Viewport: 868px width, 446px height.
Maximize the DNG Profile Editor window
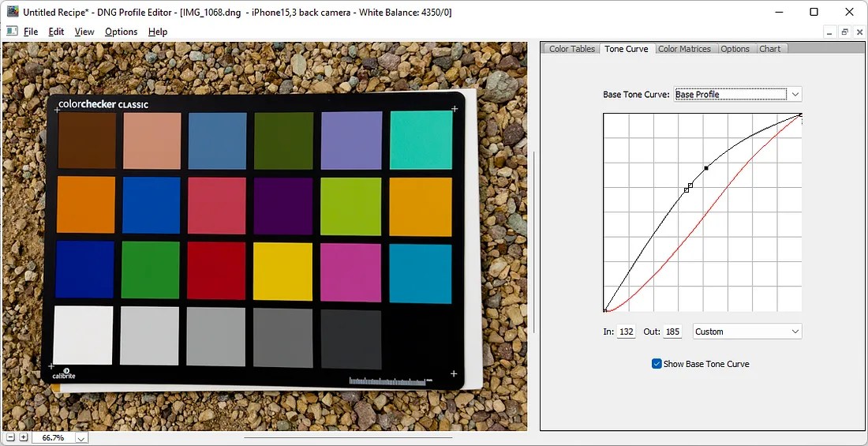(x=814, y=12)
